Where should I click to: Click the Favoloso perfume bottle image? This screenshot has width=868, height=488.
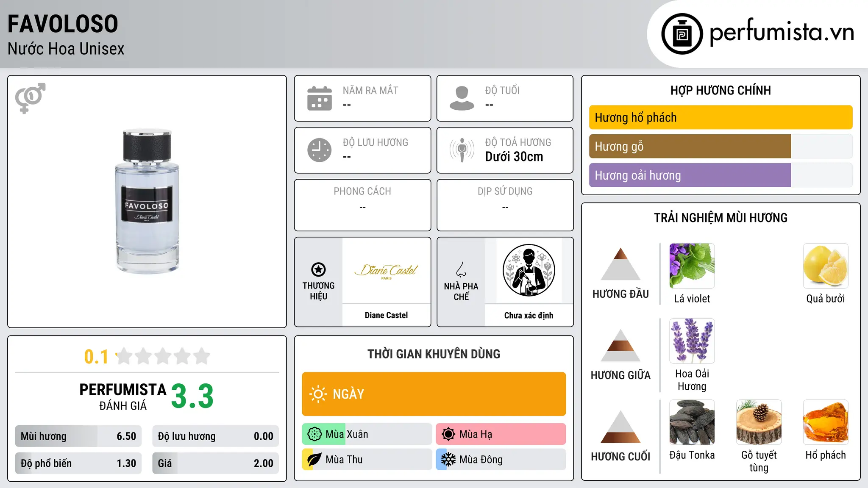(x=147, y=201)
